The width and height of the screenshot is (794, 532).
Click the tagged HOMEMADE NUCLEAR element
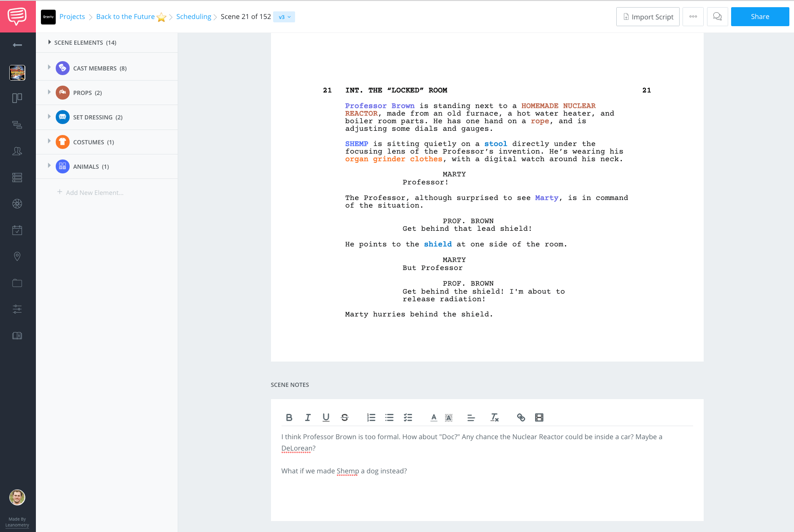pos(558,106)
